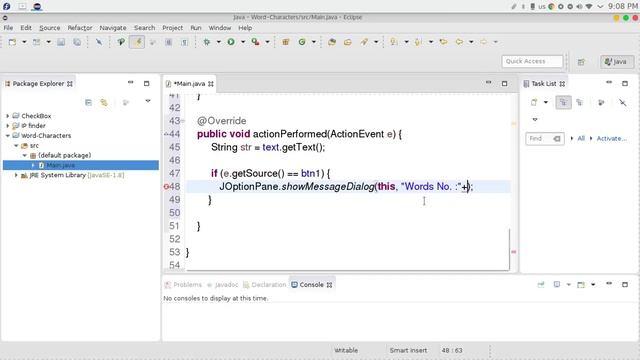Screen dimensions: 640x360
Task: Open the Debug configurations dropdown arrow
Action: [x=218, y=42]
